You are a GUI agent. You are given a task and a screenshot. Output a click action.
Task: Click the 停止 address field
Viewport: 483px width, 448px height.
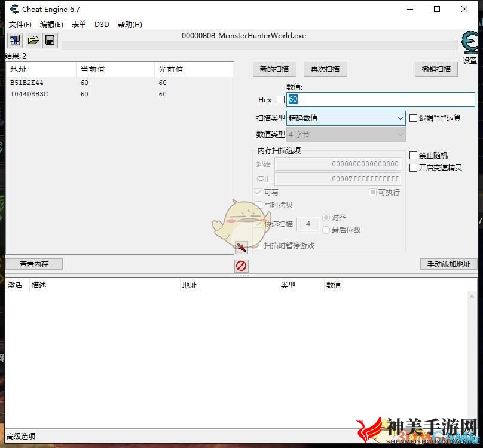pos(338,179)
